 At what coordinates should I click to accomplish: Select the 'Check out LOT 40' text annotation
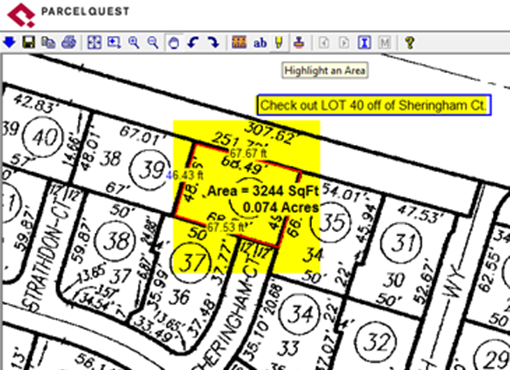tap(374, 105)
